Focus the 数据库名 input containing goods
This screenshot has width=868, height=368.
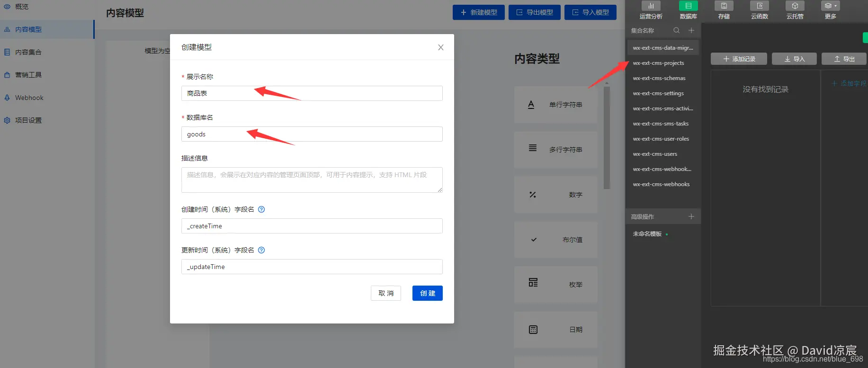312,134
